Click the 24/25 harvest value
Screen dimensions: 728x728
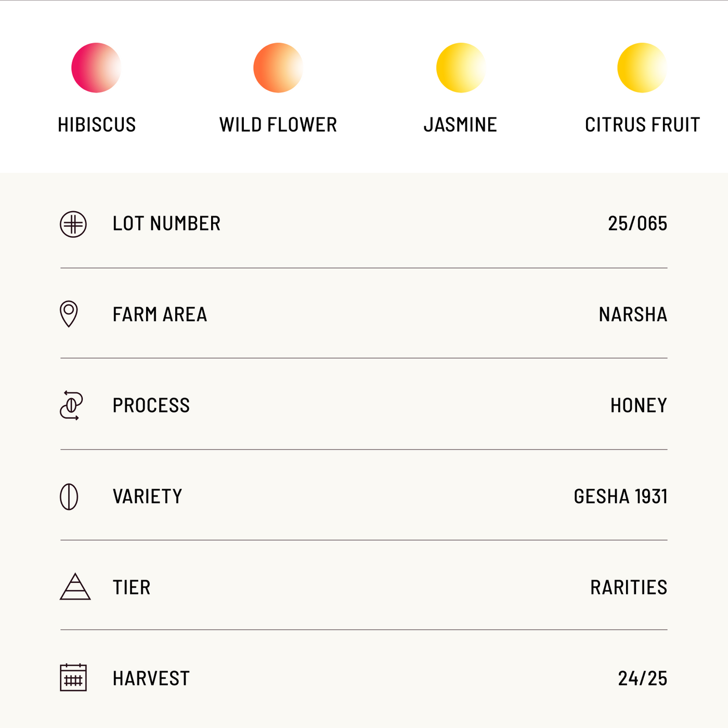(x=643, y=679)
